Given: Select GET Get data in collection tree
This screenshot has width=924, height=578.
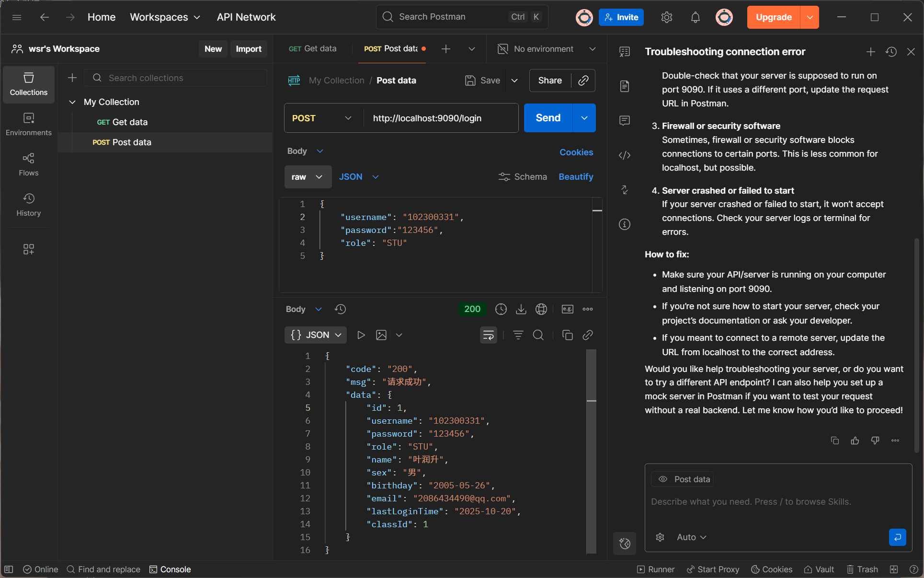Looking at the screenshot, I should [x=165, y=122].
